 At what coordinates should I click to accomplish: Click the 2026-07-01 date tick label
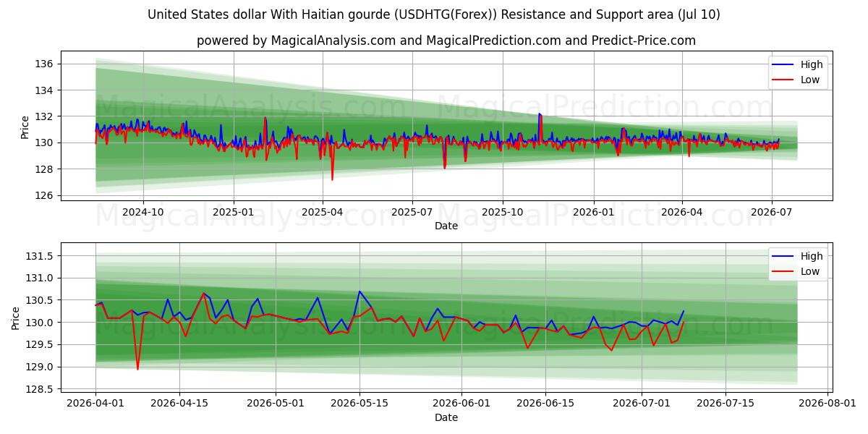click(x=642, y=404)
